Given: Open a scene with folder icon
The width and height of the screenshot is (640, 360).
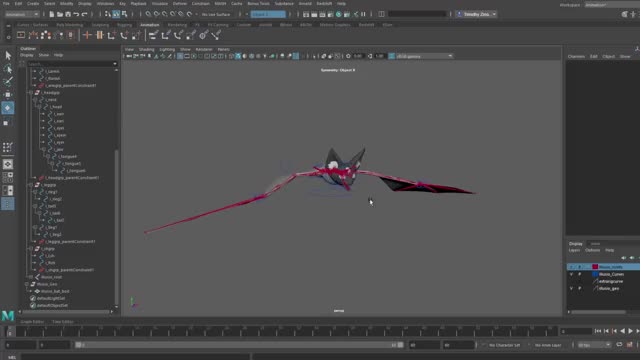Looking at the screenshot, I should [60, 14].
